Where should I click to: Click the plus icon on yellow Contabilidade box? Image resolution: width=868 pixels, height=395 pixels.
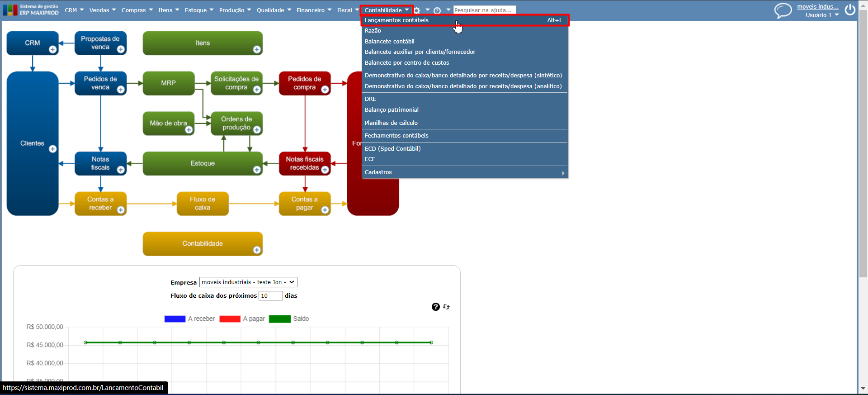pos(257,250)
